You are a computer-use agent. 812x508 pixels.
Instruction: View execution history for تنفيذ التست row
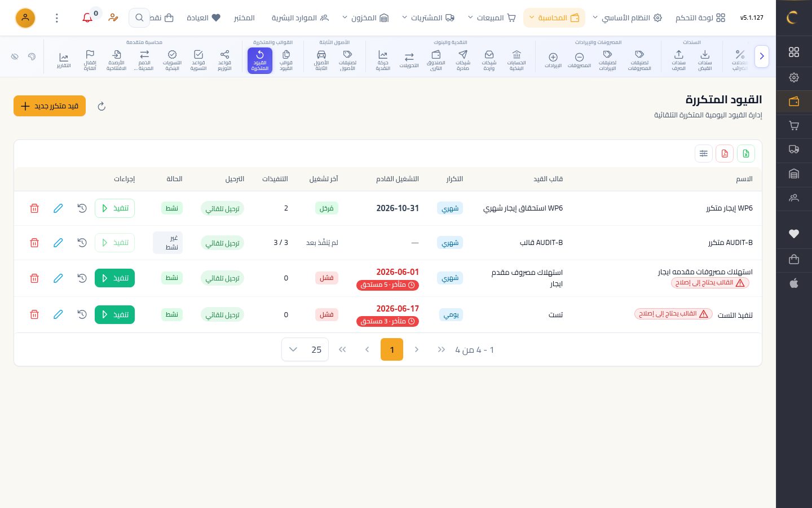click(x=82, y=314)
